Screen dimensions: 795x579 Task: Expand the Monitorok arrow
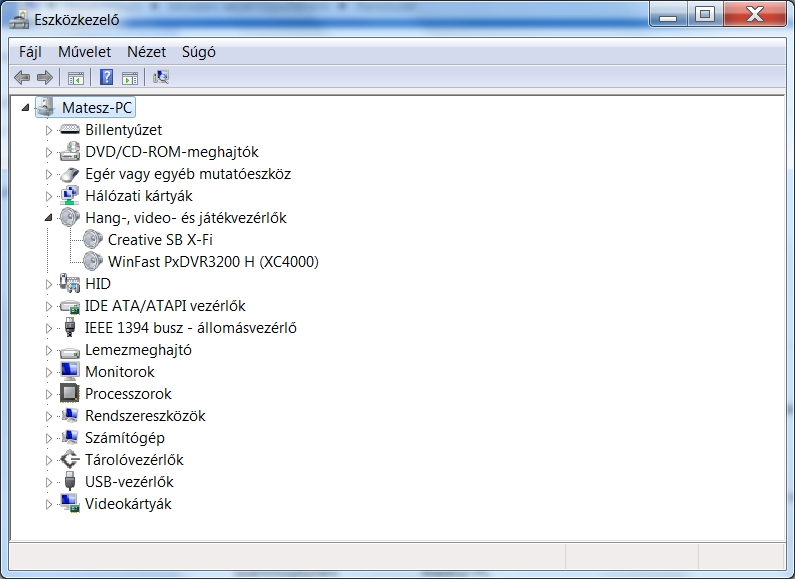pyautogui.click(x=49, y=372)
